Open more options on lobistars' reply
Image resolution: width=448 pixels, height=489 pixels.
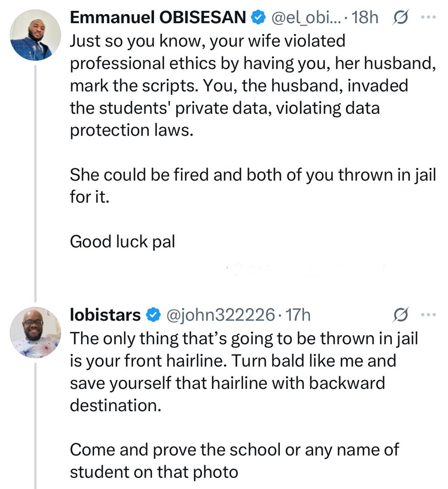[427, 314]
